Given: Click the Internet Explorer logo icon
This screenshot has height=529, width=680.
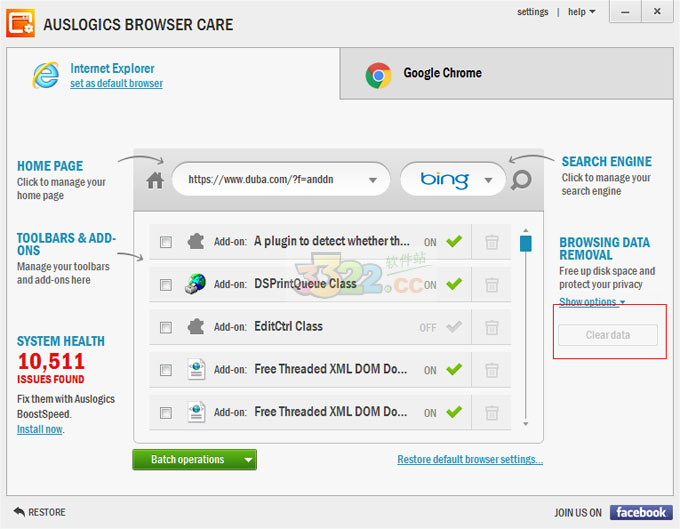Looking at the screenshot, I should 46,75.
